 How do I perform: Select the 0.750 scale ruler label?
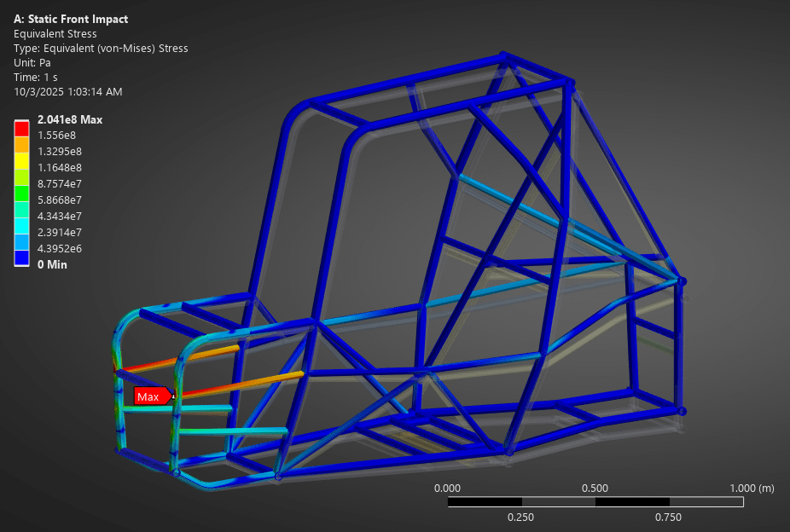(668, 517)
